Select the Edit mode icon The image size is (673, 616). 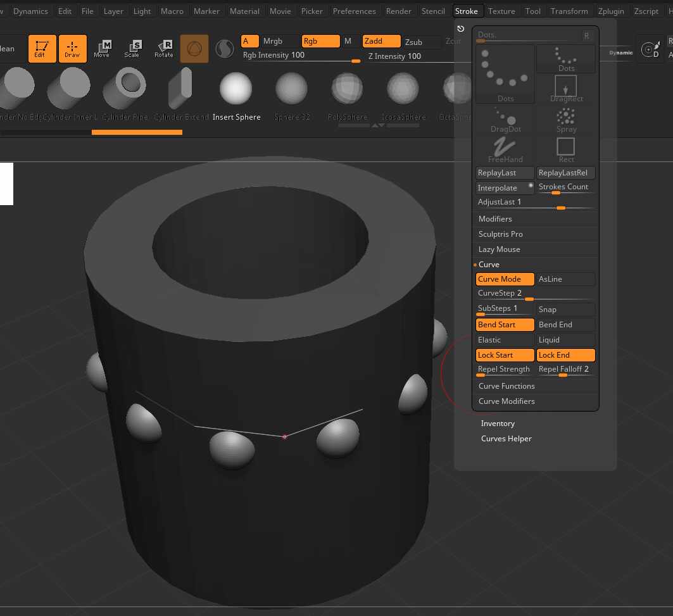(42, 49)
